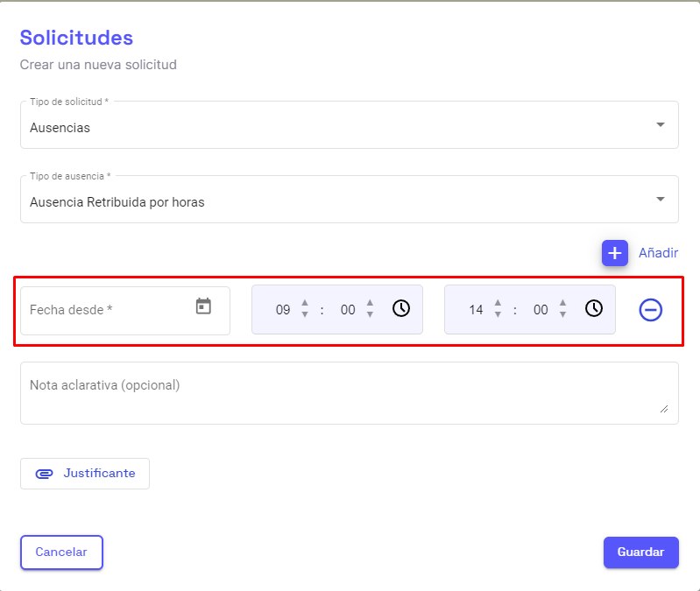700x591 pixels.
Task: Expand the Tipo de solicitud dropdown
Action: coord(661,125)
